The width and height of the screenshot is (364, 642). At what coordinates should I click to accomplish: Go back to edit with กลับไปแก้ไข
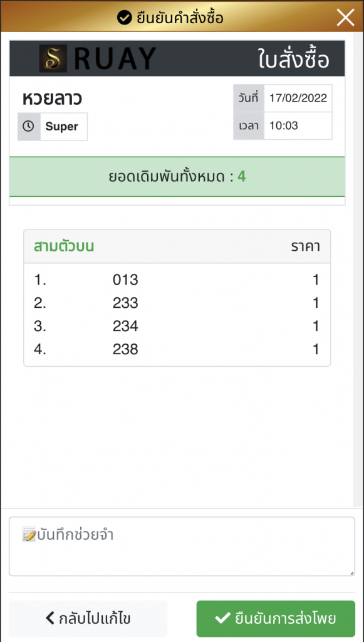coord(88,618)
